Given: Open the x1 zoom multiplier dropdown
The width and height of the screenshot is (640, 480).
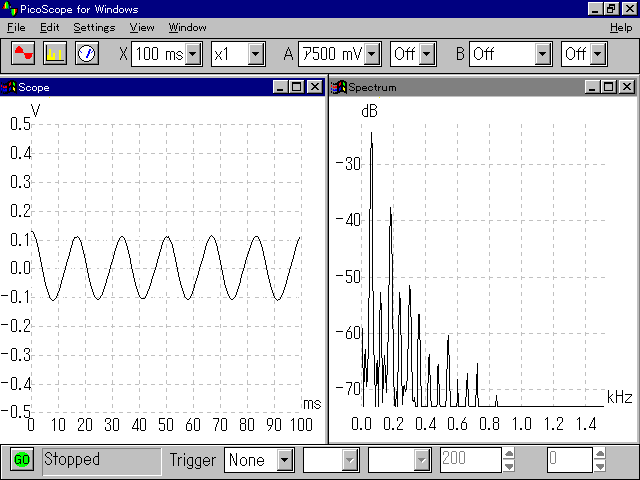Looking at the screenshot, I should click(x=256, y=54).
